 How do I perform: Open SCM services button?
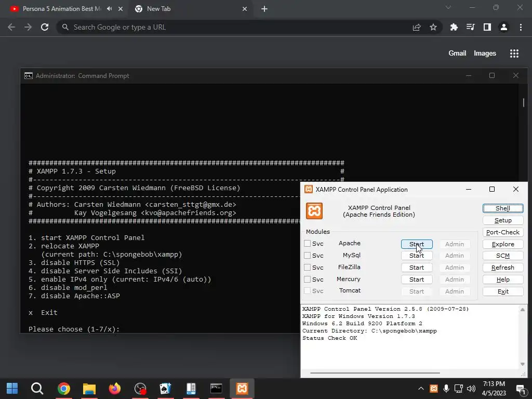503,256
